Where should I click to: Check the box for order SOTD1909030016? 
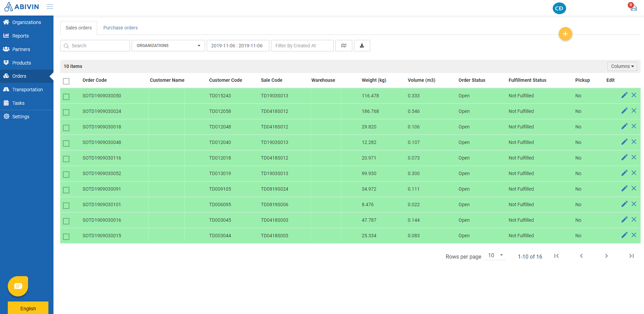[x=66, y=221]
